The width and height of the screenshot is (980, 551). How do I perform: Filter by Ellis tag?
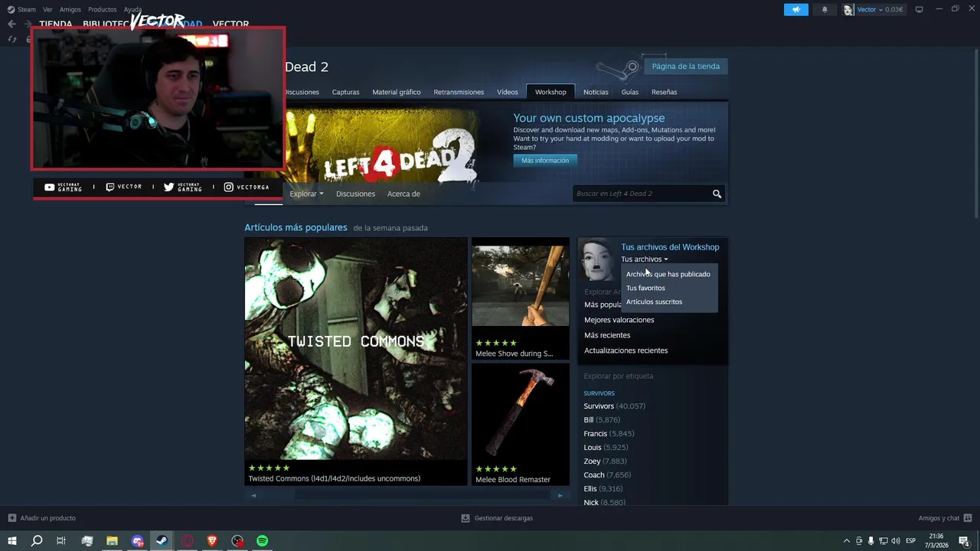(x=603, y=489)
